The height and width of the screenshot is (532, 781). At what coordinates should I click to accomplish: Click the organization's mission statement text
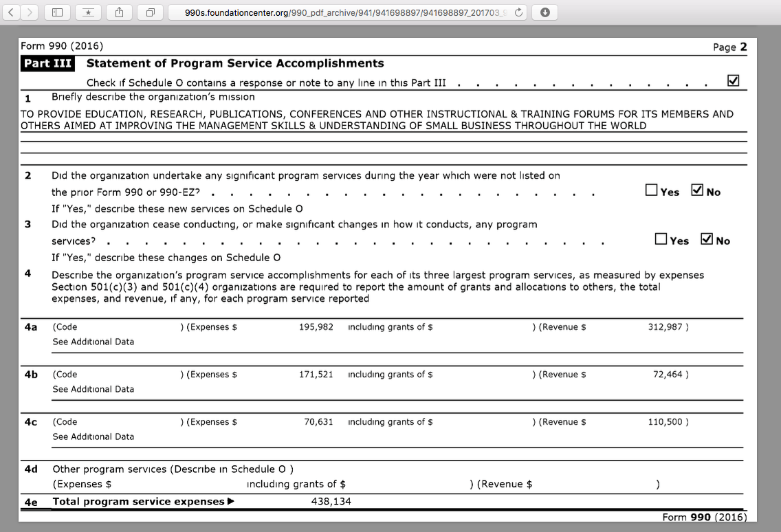[377, 120]
